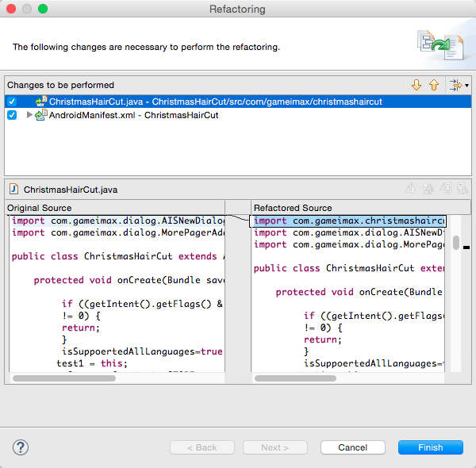Click the Next button
Image resolution: width=476 pixels, height=468 pixels.
275,447
